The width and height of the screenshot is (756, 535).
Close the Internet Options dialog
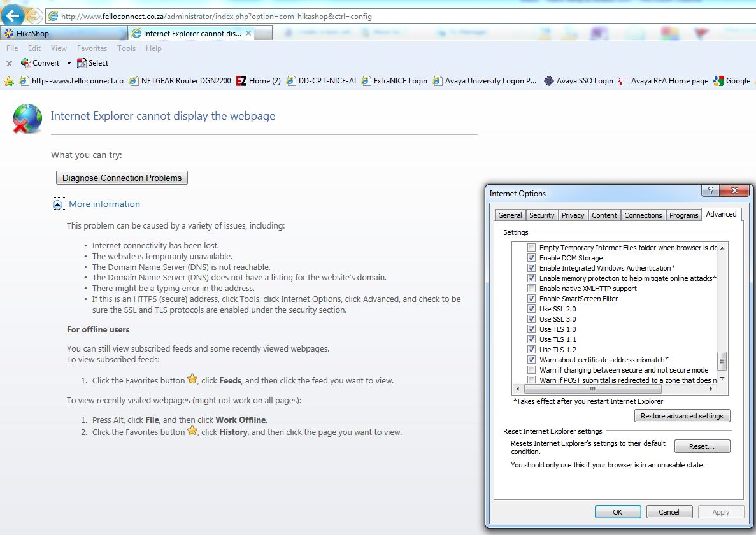734,190
